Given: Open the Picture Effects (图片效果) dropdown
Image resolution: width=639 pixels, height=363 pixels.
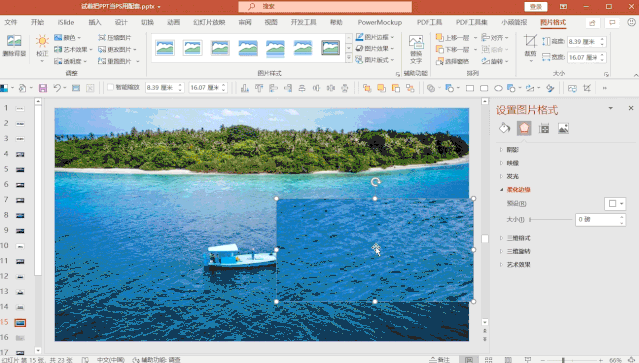Looking at the screenshot, I should pos(375,48).
